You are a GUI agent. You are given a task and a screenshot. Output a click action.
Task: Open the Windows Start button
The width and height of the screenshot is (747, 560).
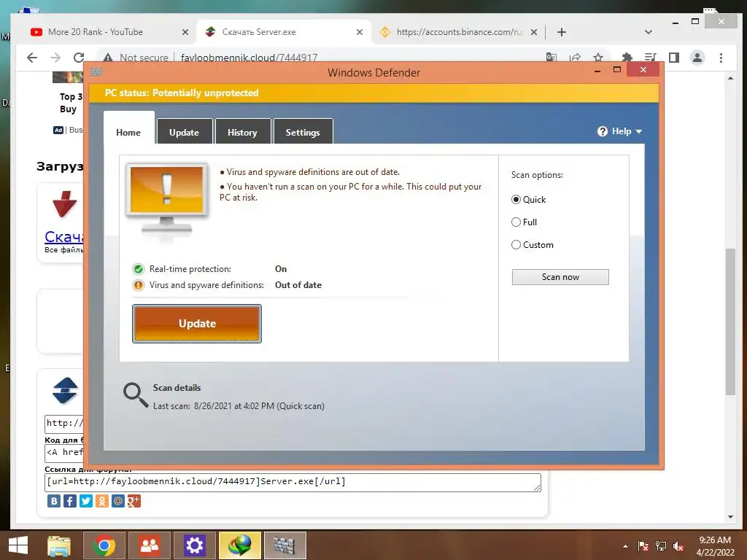[x=18, y=545]
